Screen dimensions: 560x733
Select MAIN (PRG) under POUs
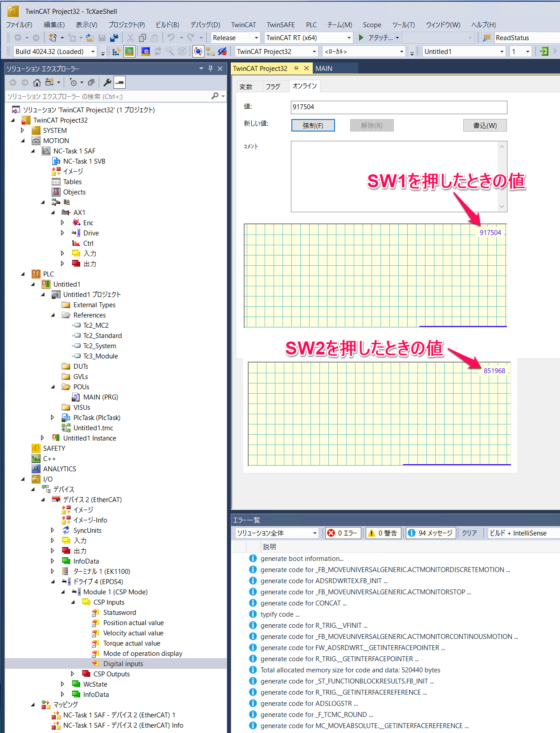pyautogui.click(x=101, y=397)
